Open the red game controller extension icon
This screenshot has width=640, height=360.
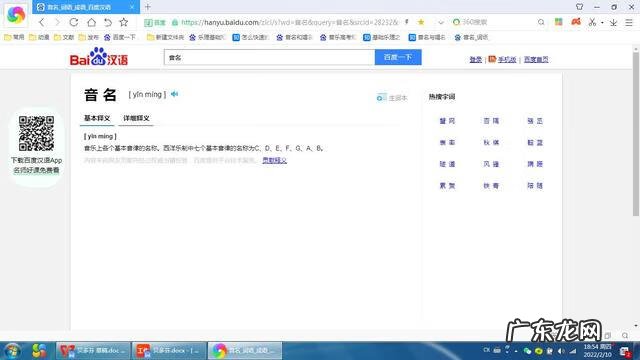coord(576,22)
